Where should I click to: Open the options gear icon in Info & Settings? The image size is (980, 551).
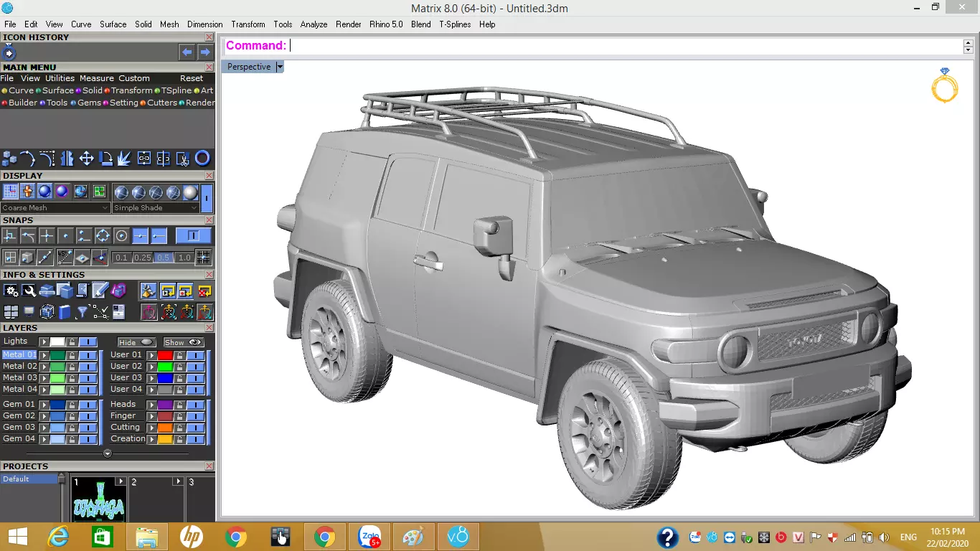pyautogui.click(x=11, y=291)
